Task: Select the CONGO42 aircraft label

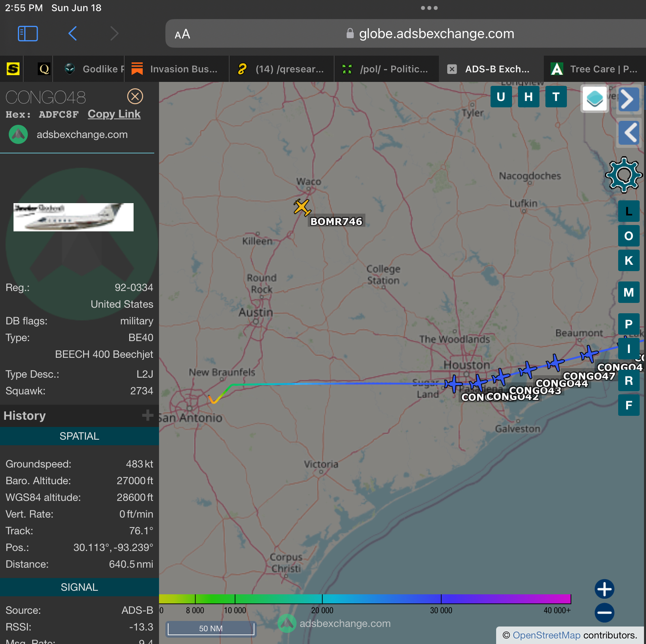Action: (513, 397)
